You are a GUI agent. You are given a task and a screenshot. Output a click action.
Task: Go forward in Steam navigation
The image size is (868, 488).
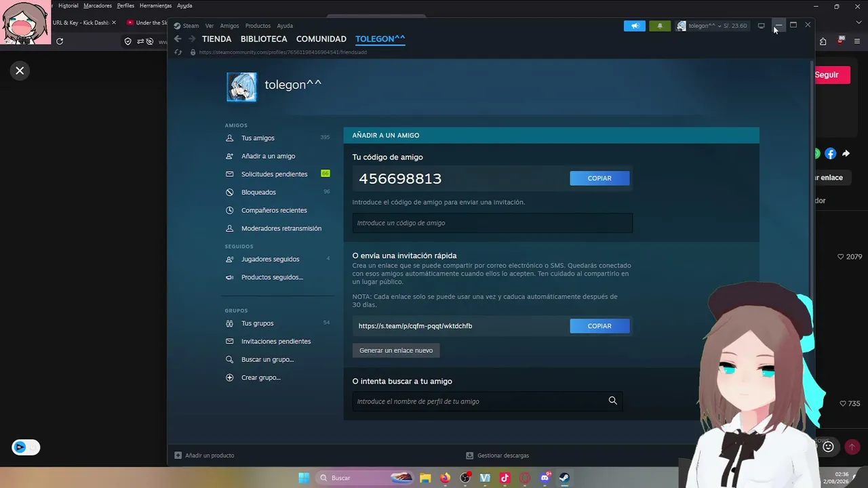[x=192, y=39]
